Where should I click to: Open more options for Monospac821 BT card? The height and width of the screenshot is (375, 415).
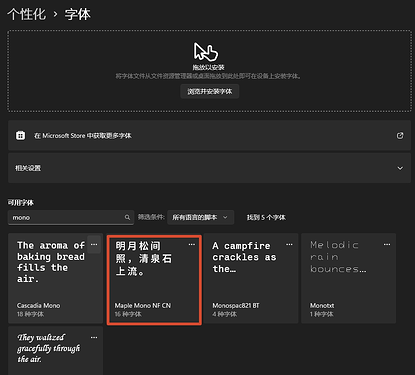coord(289,245)
